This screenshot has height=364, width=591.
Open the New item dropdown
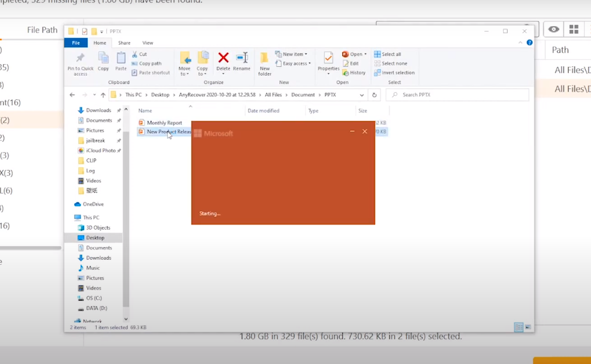[291, 54]
